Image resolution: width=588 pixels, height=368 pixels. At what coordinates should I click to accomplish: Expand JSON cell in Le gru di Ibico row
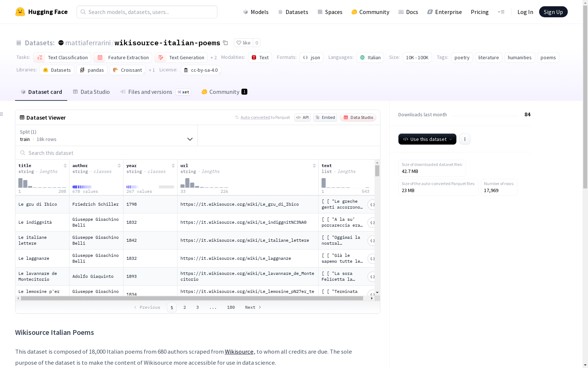point(372,205)
